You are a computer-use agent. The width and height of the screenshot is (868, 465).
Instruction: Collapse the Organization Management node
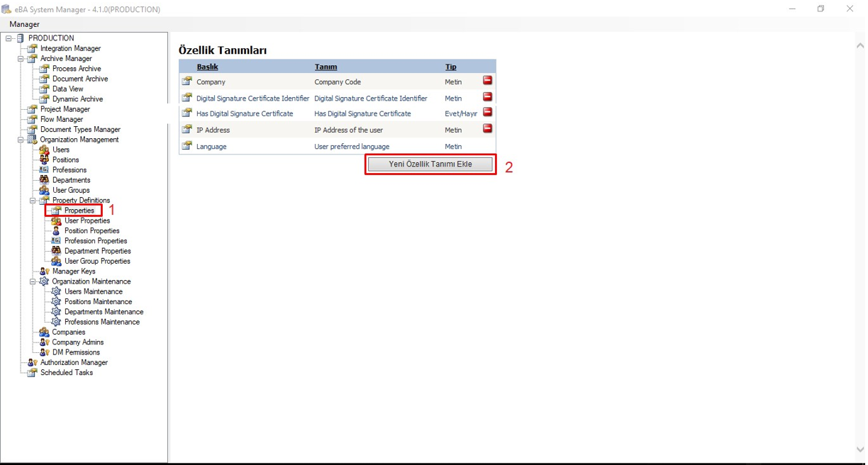tap(21, 140)
